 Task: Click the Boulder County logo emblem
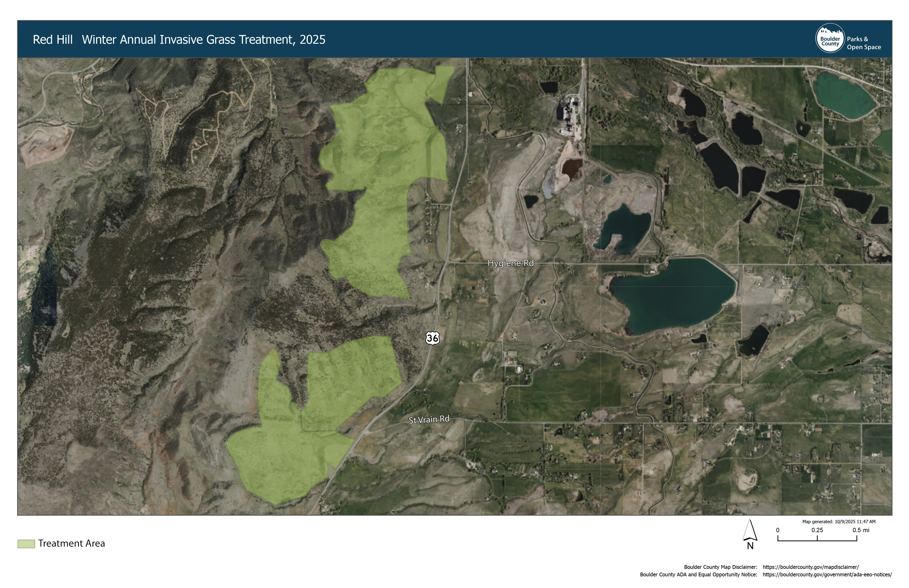point(830,38)
